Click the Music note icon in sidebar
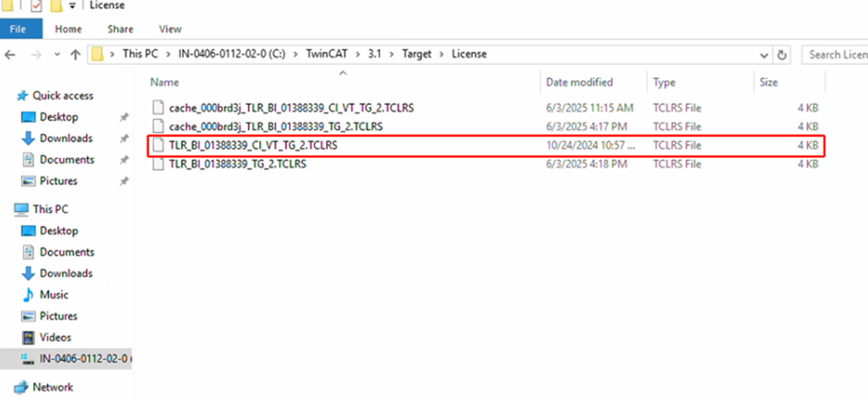The width and height of the screenshot is (868, 400). pos(28,295)
